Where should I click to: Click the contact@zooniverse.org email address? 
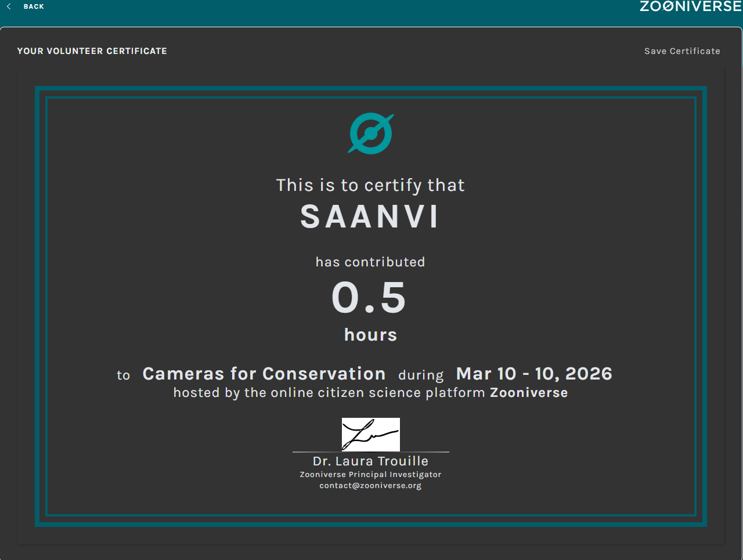[371, 486]
